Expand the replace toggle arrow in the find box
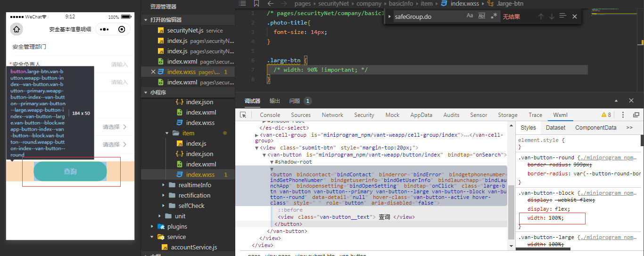The height and width of the screenshot is (256, 644). click(389, 17)
